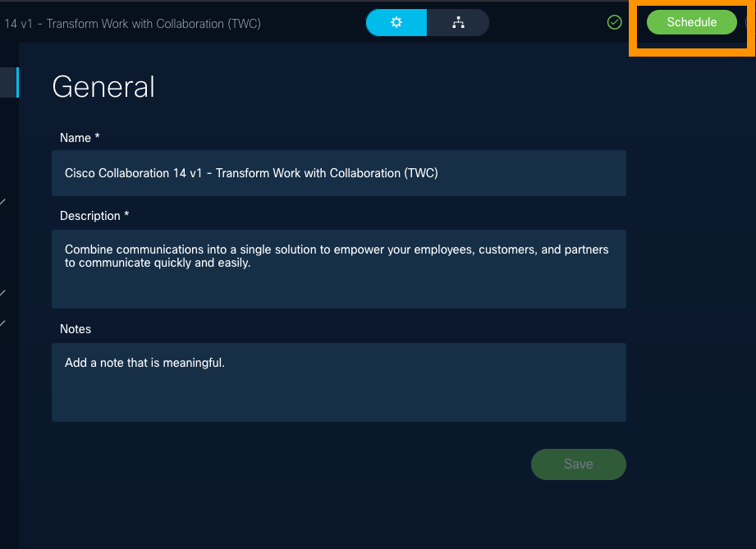Click the required asterisk beside Name

(97, 137)
